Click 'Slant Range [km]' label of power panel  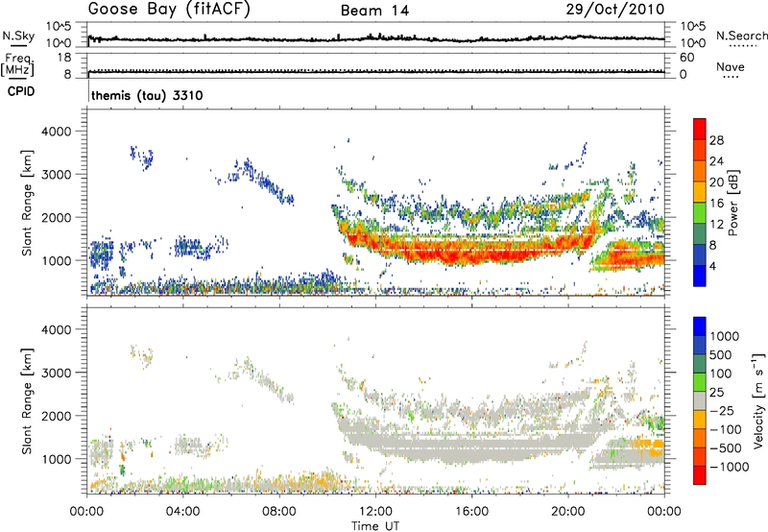tap(27, 203)
